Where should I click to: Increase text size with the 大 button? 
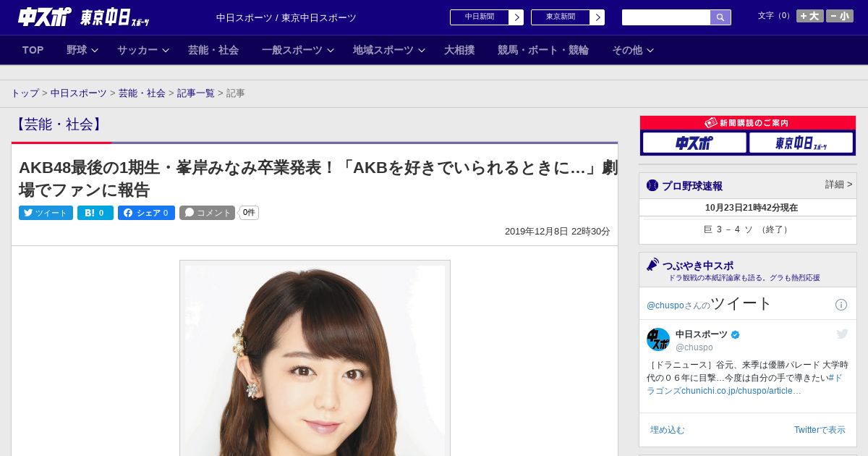809,16
